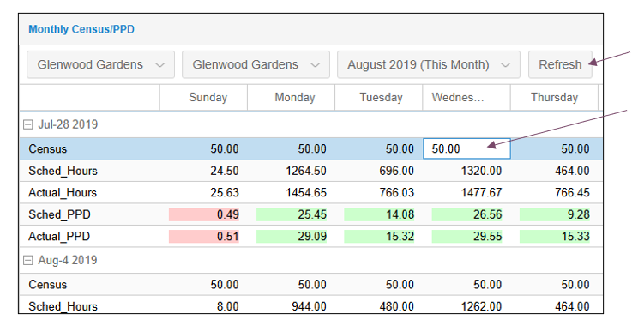Image resolution: width=644 pixels, height=326 pixels.
Task: Click the red Sched_PPD cell 0.49
Action: (x=204, y=214)
